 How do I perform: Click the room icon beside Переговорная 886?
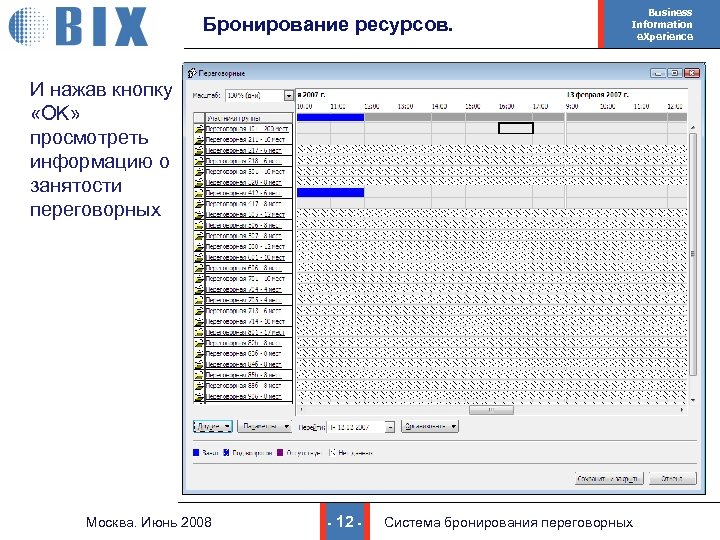click(x=199, y=386)
